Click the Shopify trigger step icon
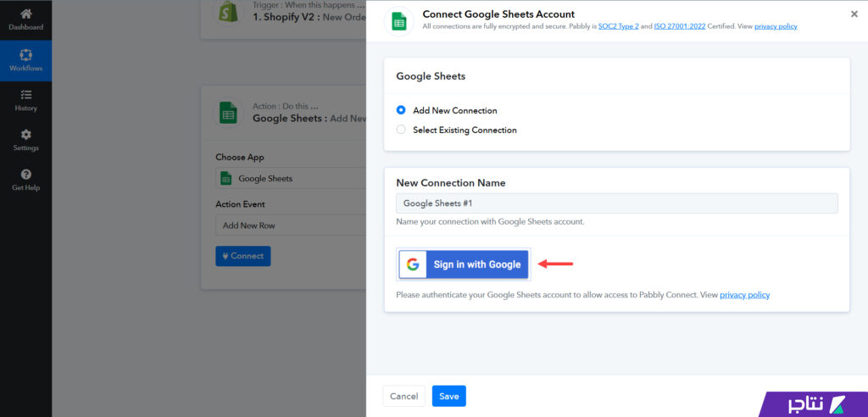The image size is (868, 417). pyautogui.click(x=227, y=13)
